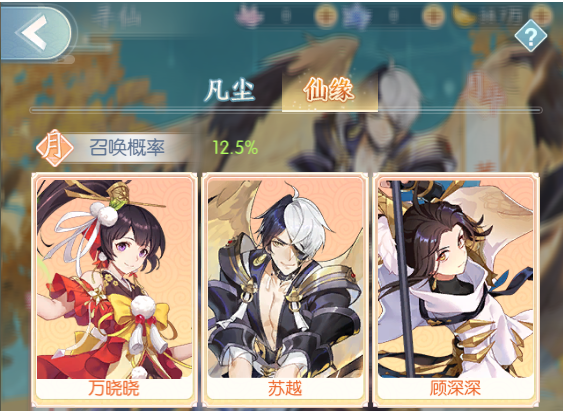Tap the blue crystal currency icon
The height and width of the screenshot is (411, 563).
click(x=357, y=17)
